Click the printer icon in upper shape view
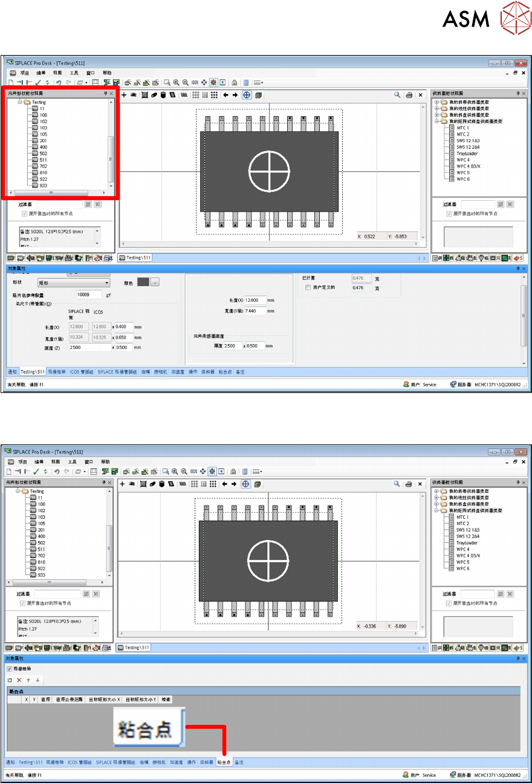The height and width of the screenshot is (783, 532). tap(409, 95)
